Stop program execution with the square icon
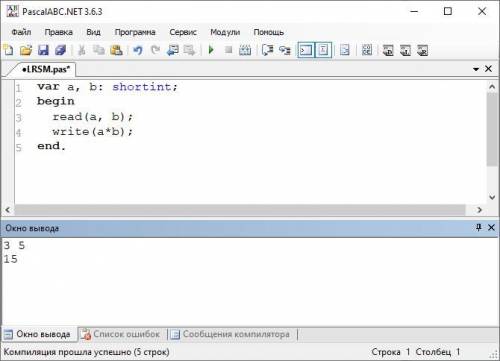Viewport: 500px width, 361px height. (x=228, y=50)
